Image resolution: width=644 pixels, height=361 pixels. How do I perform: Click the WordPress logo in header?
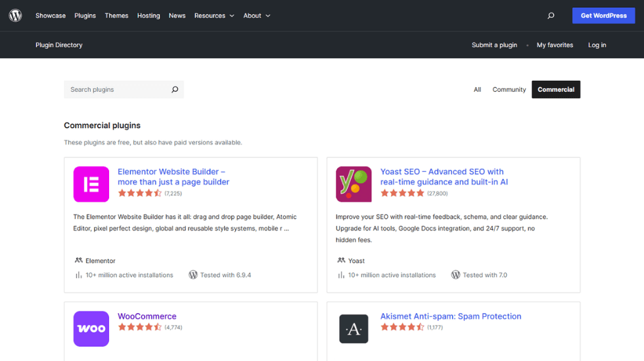pyautogui.click(x=15, y=16)
